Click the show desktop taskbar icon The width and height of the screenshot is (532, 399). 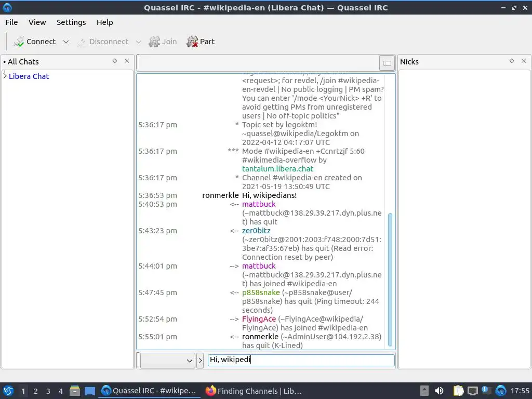pos(89,391)
